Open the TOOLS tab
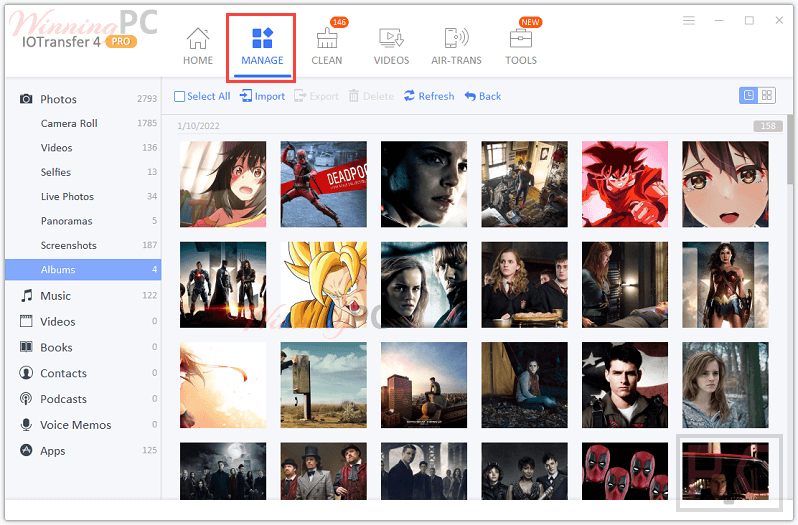The image size is (798, 525). tap(521, 46)
